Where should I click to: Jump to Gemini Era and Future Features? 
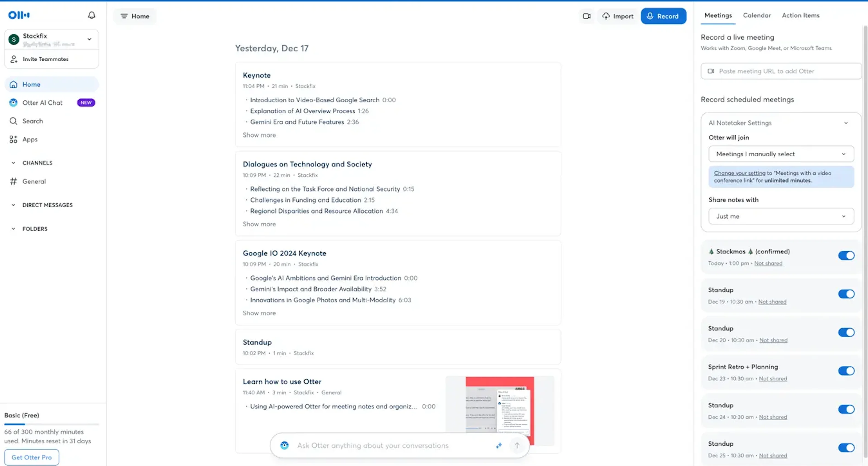click(297, 122)
